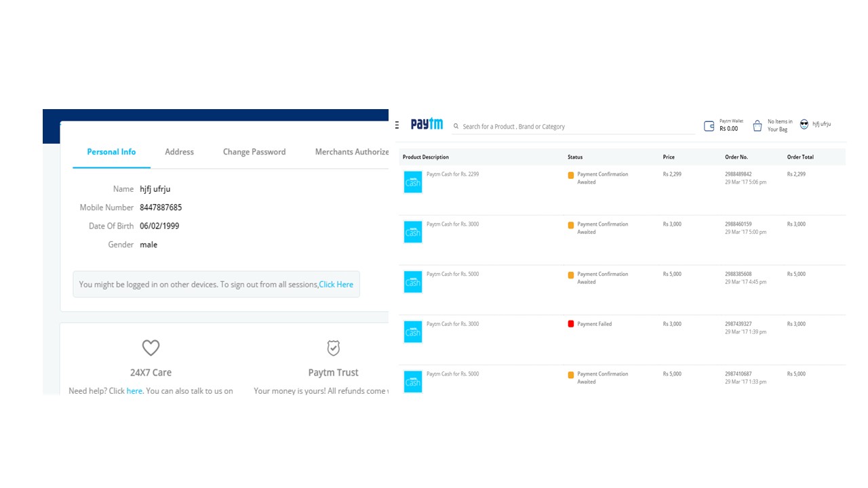
Task: Click the red Payment Failed status indicator
Action: click(571, 324)
